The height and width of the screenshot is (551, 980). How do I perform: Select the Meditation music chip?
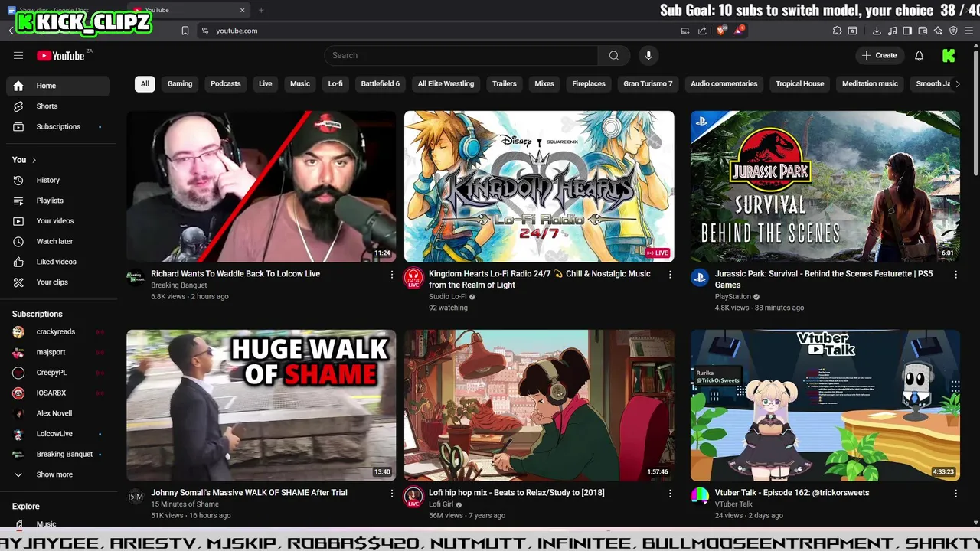point(870,84)
